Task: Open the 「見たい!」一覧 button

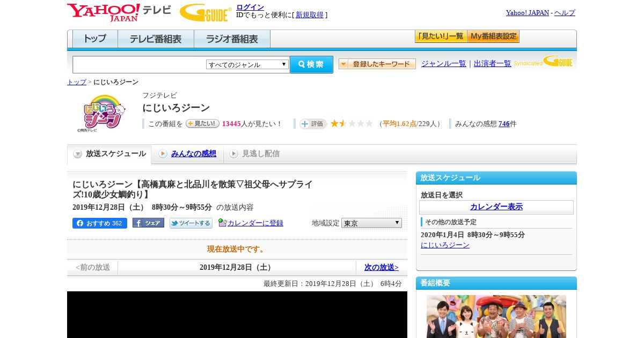Action: [441, 36]
